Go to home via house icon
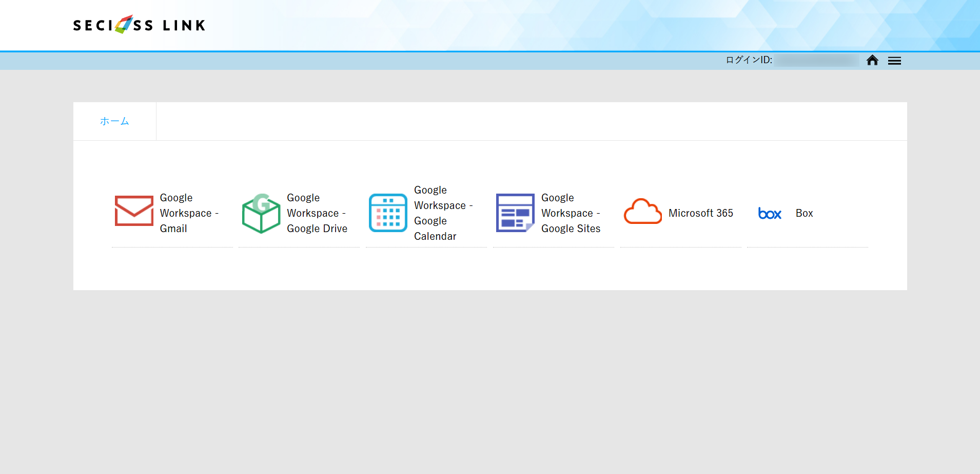Viewport: 980px width, 474px height. pos(872,61)
